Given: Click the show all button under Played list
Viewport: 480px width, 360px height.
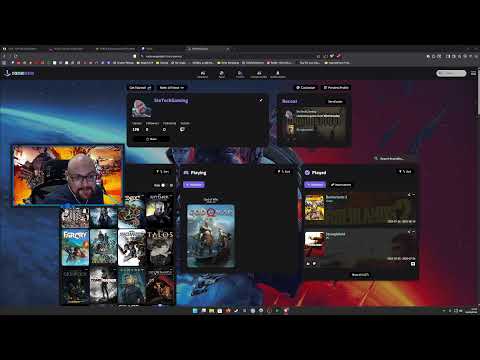Looking at the screenshot, I should point(360,275).
